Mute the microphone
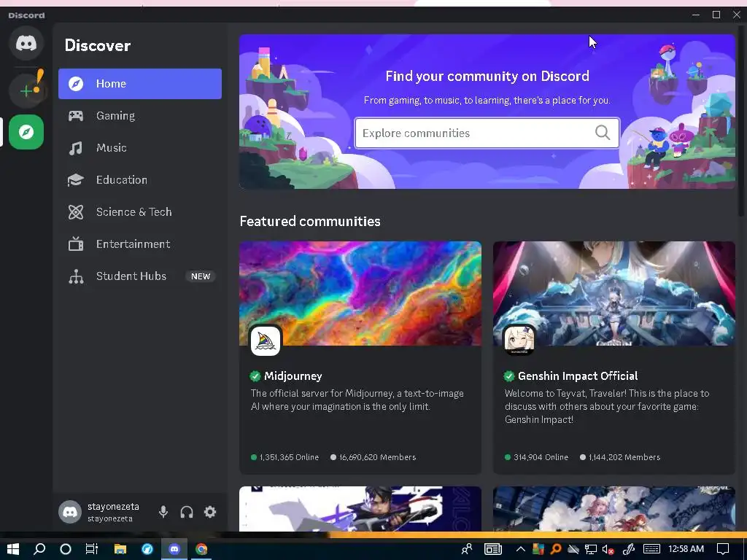Screen dimensions: 747x560 (x=163, y=512)
